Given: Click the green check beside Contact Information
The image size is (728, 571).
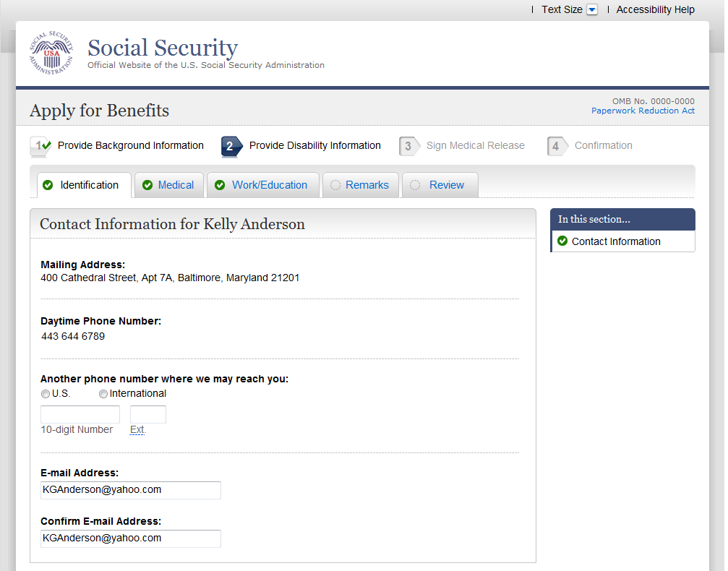Looking at the screenshot, I should (562, 241).
